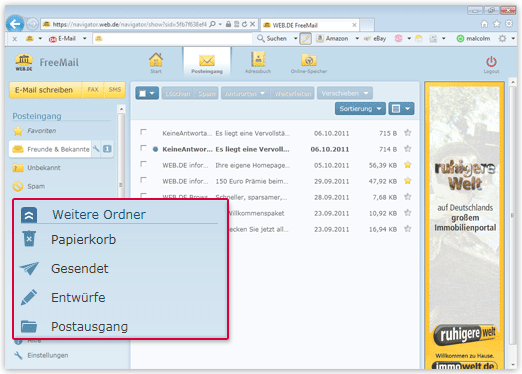
Task: Tick checkbox for 150 Euro Prämie mail
Action: pyautogui.click(x=143, y=180)
